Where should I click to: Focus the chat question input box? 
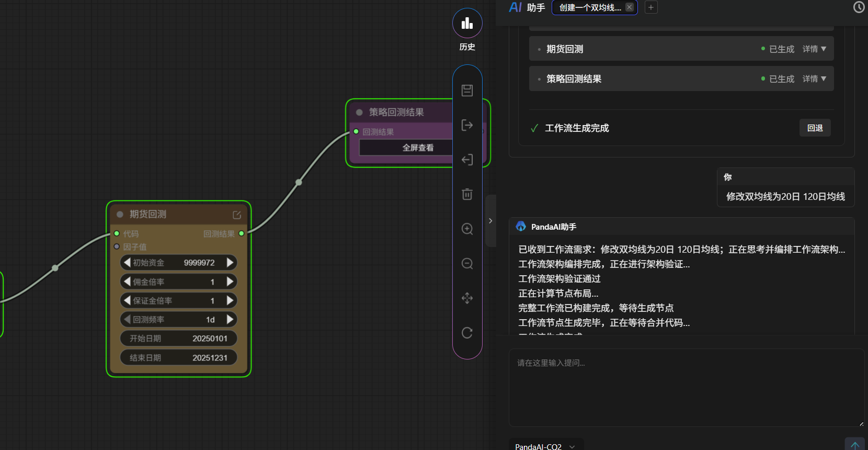tap(686, 388)
